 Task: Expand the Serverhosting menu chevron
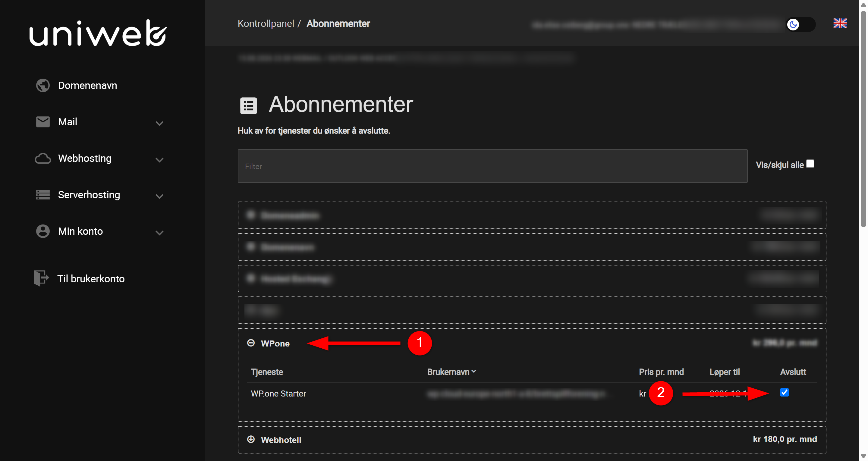click(x=159, y=196)
